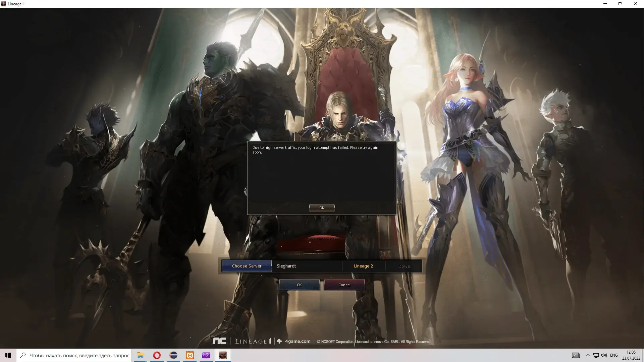Screen dimensions: 644x362
Task: Open the purple app icon in taskbar
Action: tap(206, 355)
